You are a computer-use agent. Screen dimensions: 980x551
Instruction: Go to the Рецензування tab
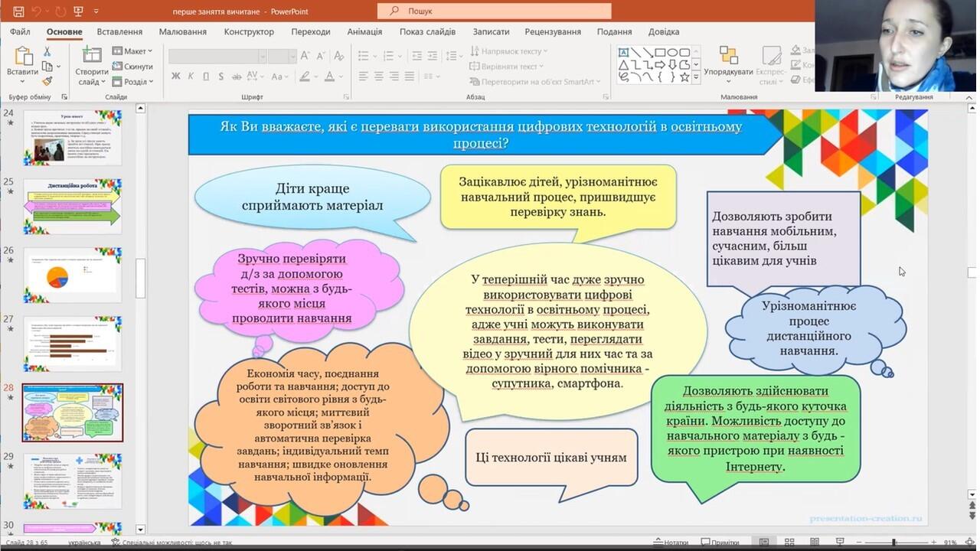pos(553,32)
